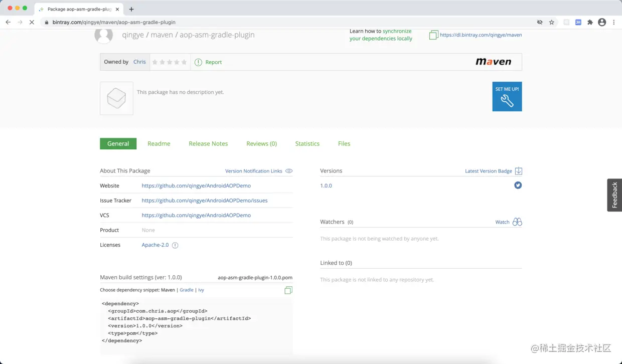This screenshot has width=622, height=364.
Task: Open the dl.bintray.com/qingye/maven URL
Action: (481, 35)
